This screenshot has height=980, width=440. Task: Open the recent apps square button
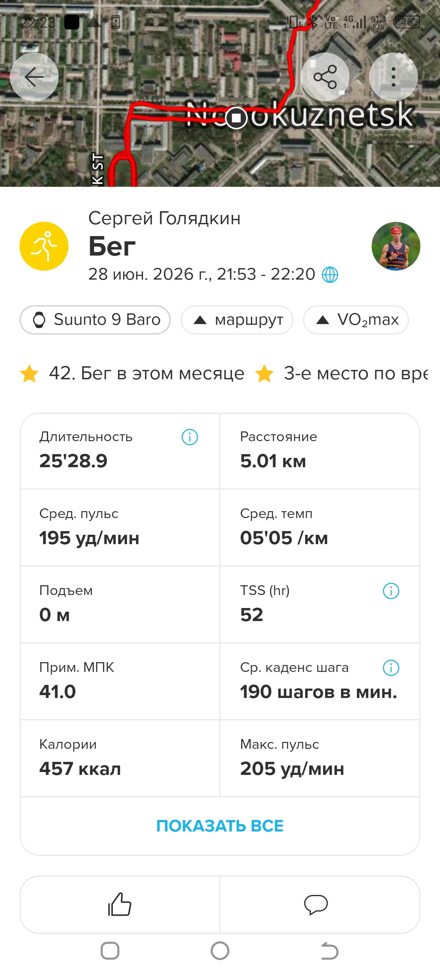click(x=110, y=951)
